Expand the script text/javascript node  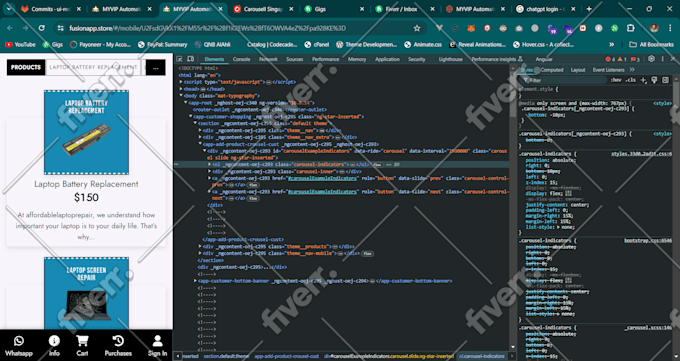point(181,82)
